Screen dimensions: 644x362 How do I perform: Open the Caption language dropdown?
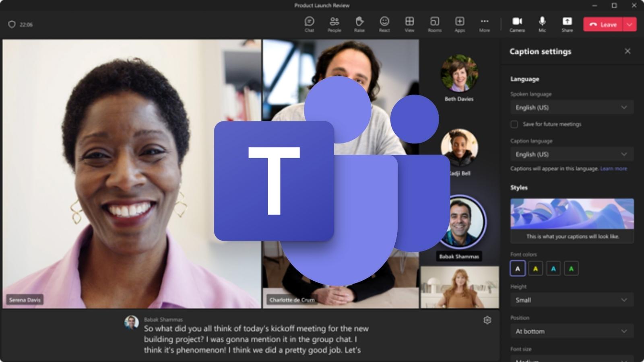[x=572, y=154]
